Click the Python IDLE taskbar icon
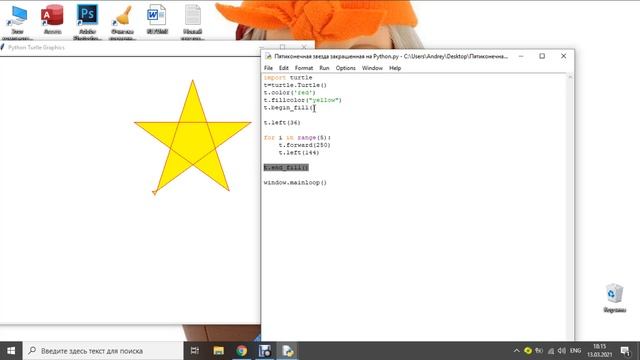Viewport: 640px width, 360px height. point(288,351)
